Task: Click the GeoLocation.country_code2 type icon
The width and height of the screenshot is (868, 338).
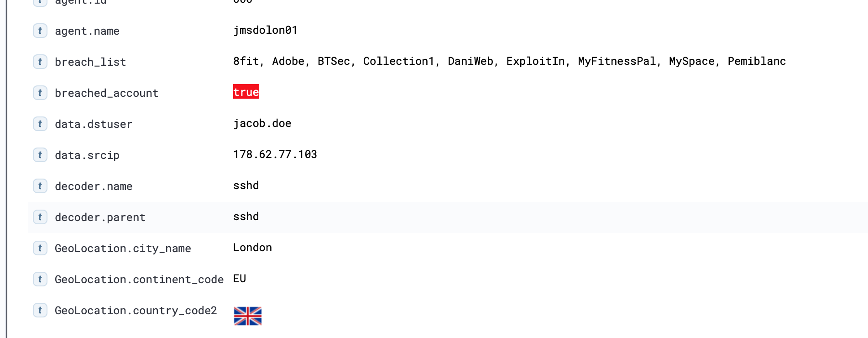Action: click(x=40, y=310)
